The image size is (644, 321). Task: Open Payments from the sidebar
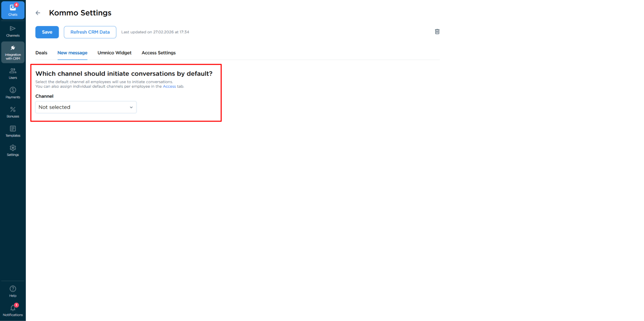coord(13,93)
